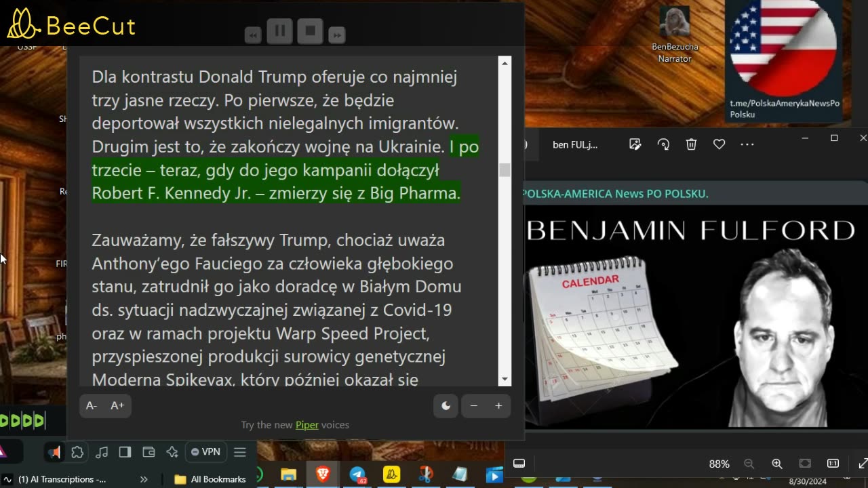Open the browser music playlist icon

102,452
